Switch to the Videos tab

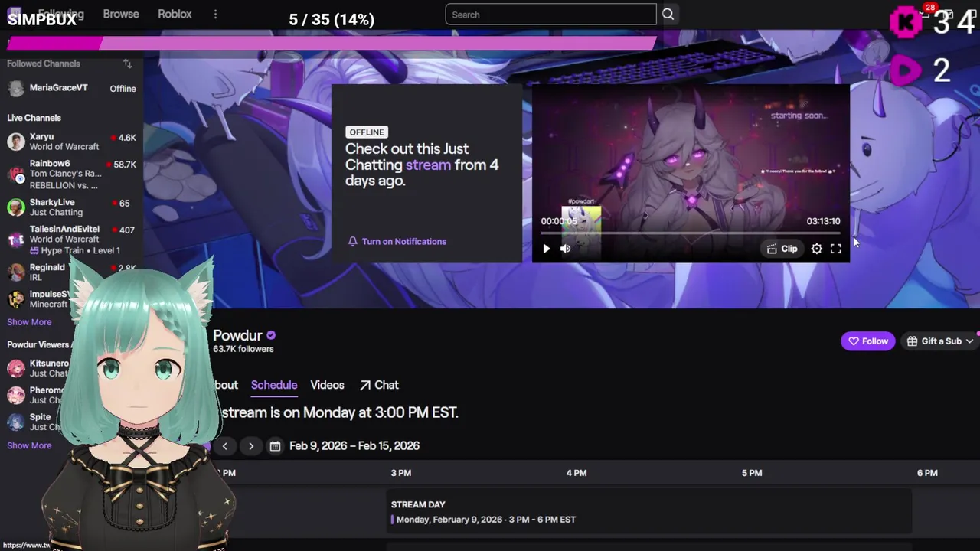[327, 385]
